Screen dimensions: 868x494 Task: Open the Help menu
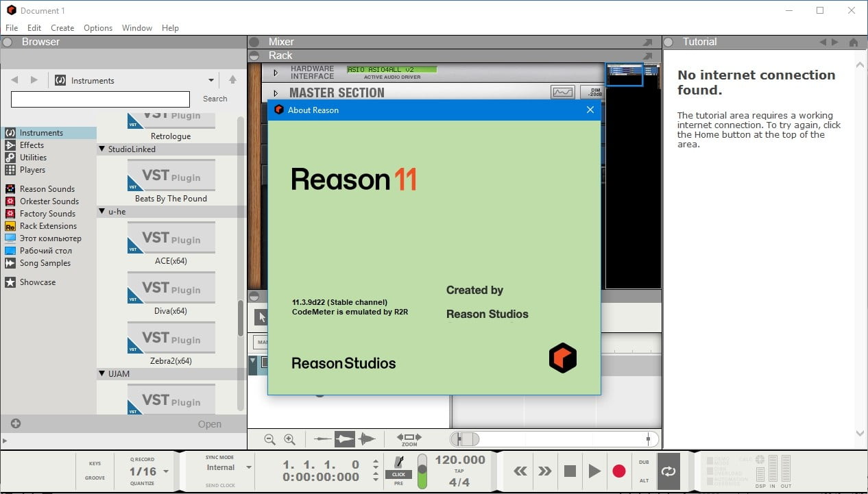170,28
